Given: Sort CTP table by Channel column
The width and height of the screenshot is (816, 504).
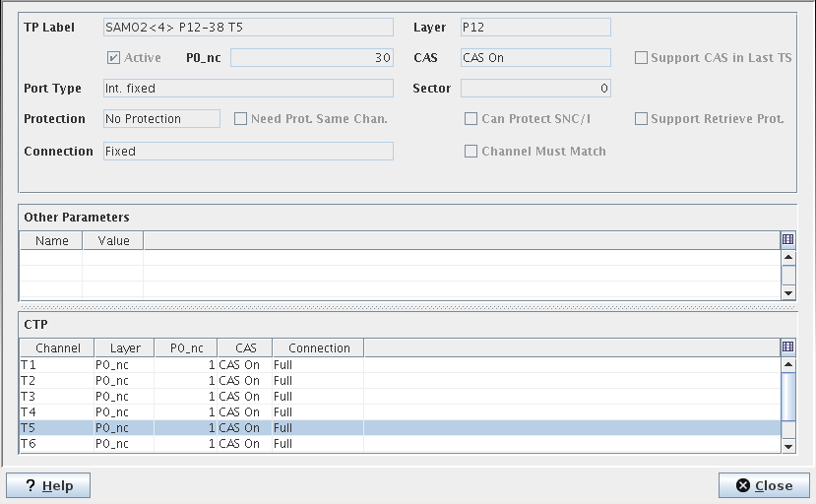Looking at the screenshot, I should tap(57, 347).
